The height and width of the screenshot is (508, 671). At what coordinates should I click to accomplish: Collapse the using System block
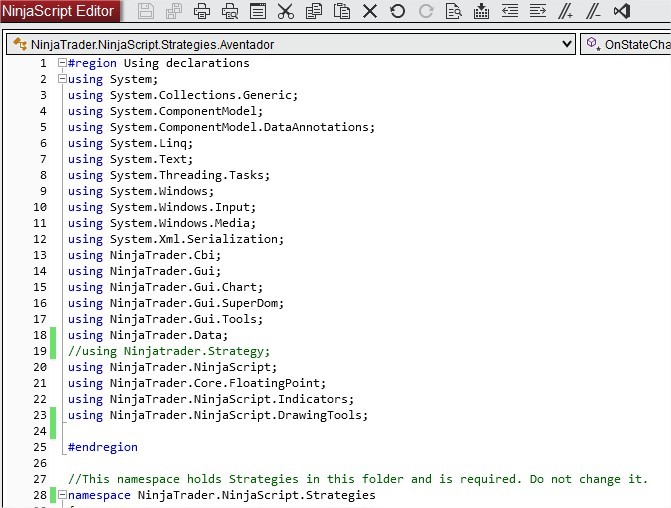(62, 79)
